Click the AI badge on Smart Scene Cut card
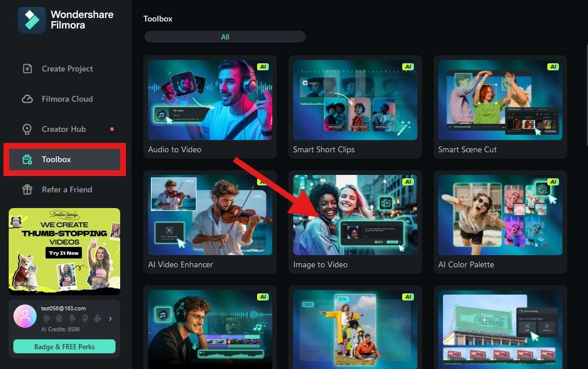 tap(553, 67)
